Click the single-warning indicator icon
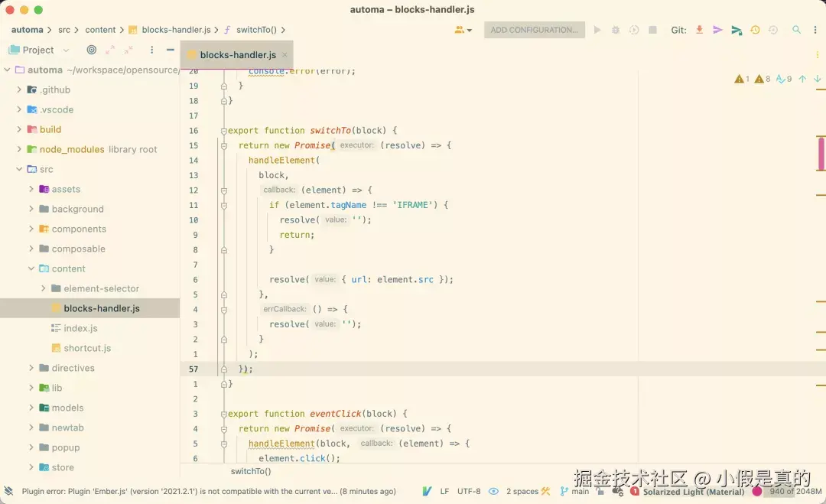The image size is (826, 504). pyautogui.click(x=742, y=79)
